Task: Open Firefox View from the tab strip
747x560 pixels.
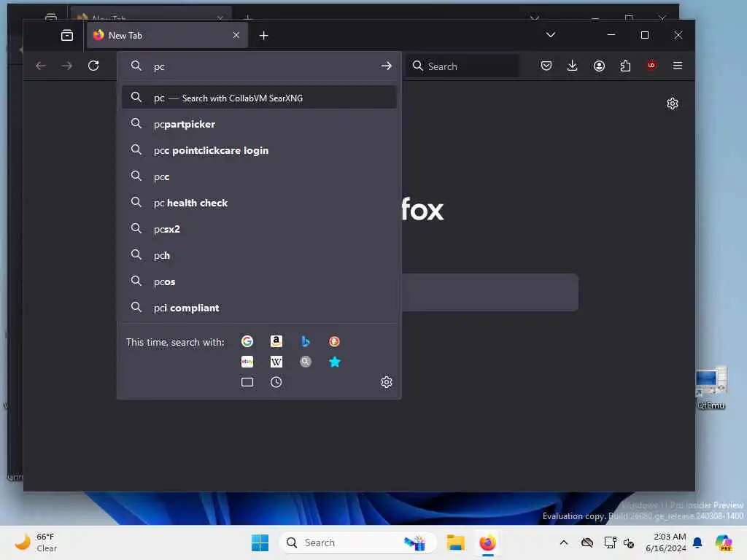Action: tap(67, 35)
